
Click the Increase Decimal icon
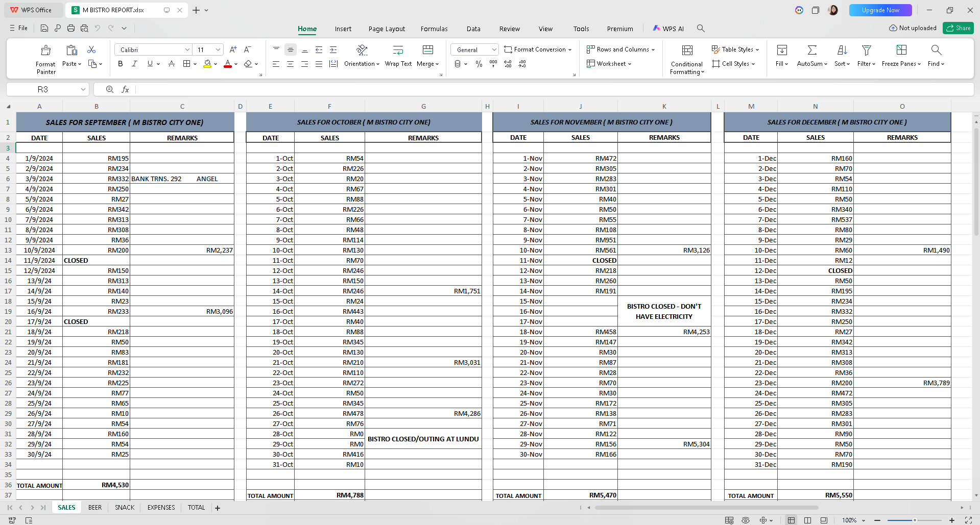click(508, 64)
